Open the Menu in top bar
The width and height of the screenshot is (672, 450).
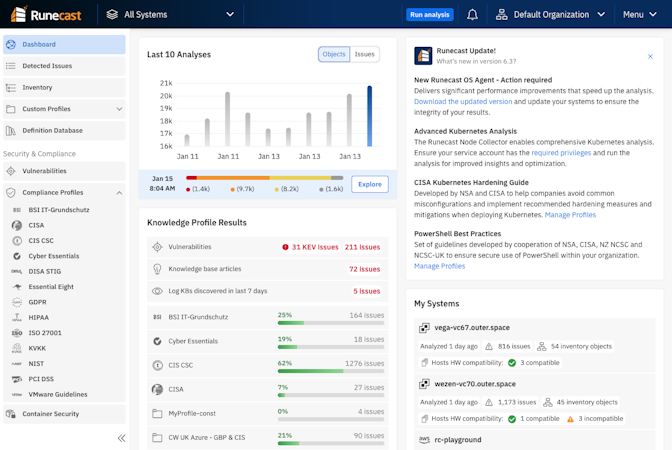(639, 15)
